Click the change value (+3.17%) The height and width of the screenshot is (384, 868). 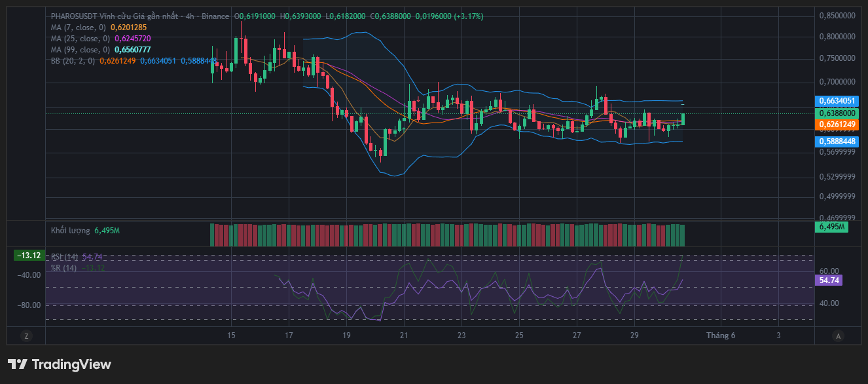[467, 16]
